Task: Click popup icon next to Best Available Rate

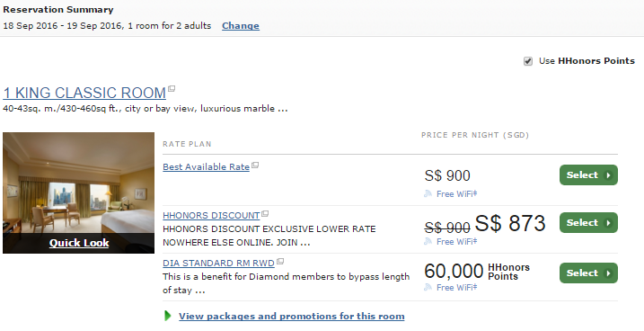Action: point(255,165)
